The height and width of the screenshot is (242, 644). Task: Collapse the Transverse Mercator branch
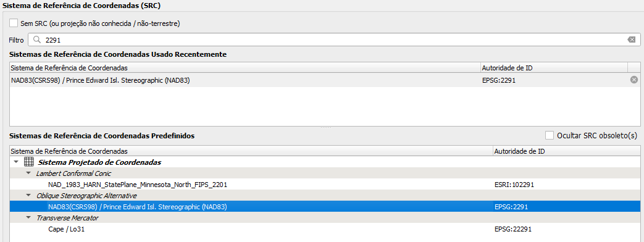point(28,217)
